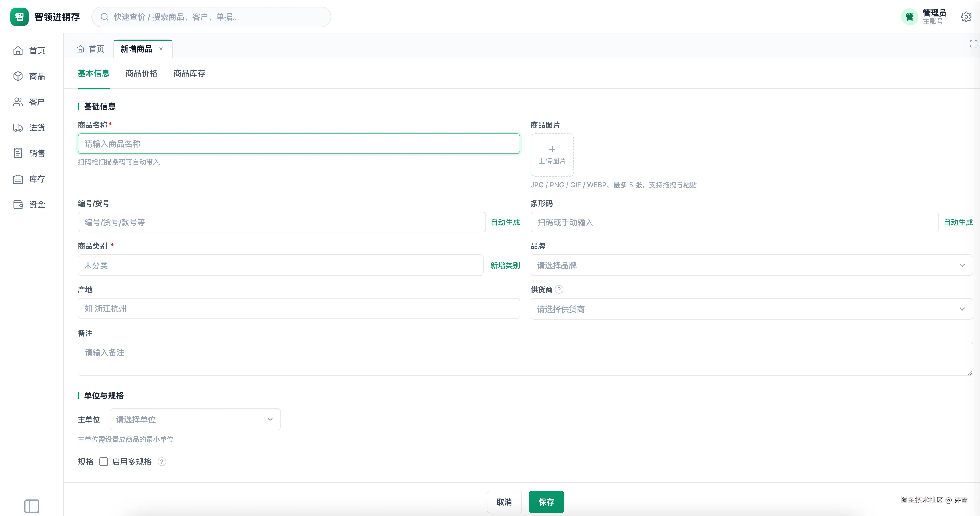Click the 上传图片 upload box
Viewport: 980px width, 516px height.
[x=552, y=155]
